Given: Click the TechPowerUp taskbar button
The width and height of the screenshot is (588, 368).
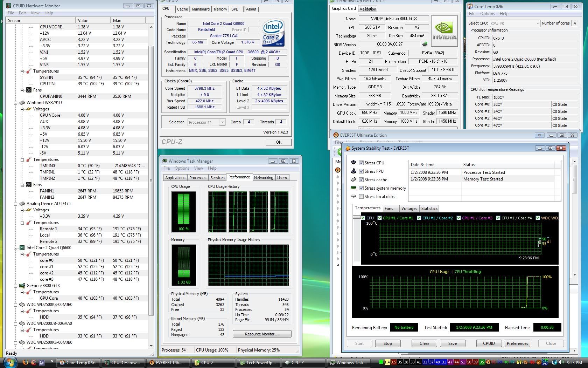Looking at the screenshot, I should coord(258,362).
